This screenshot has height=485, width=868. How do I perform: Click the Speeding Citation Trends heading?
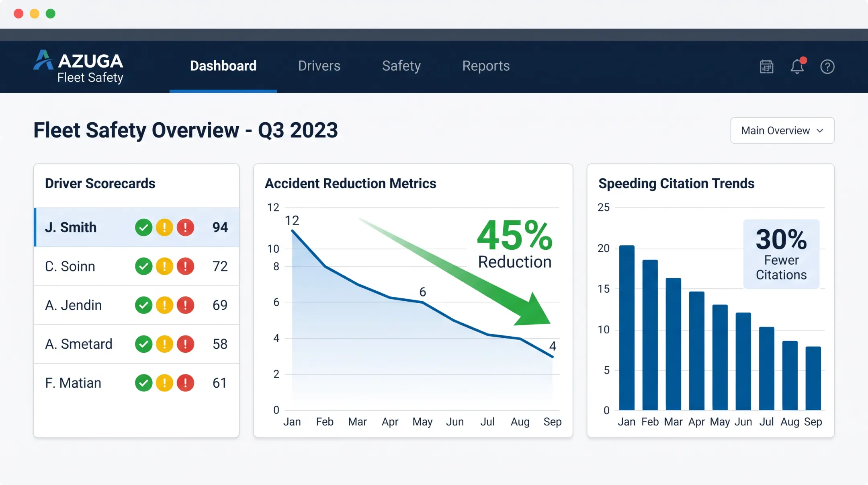coord(676,183)
